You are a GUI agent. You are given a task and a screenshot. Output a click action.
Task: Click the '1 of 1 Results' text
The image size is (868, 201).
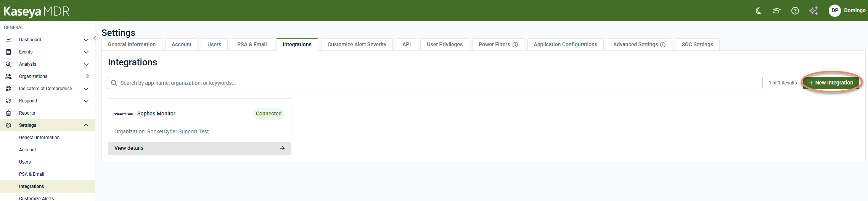coord(783,83)
